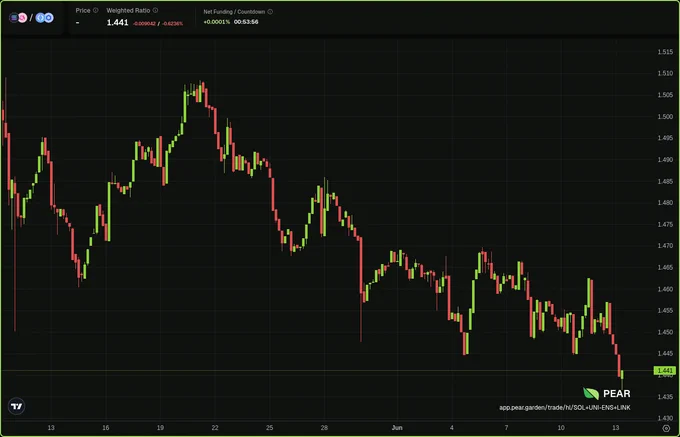Click the weighted ratio value 1.441

[x=118, y=23]
